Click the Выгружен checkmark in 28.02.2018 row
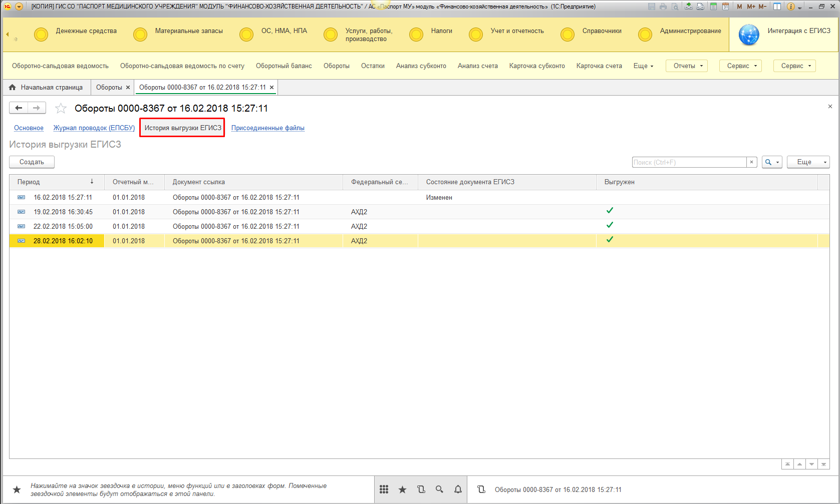 click(x=610, y=240)
